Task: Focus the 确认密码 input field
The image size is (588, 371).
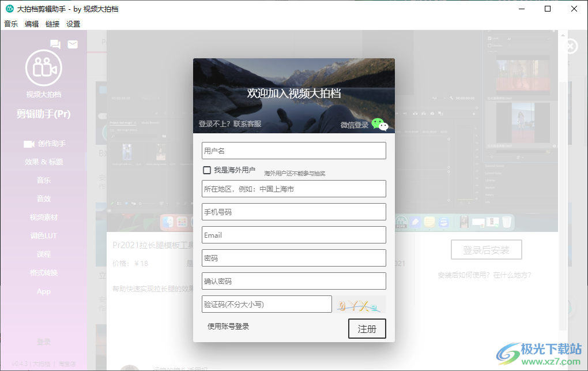Action: pos(293,281)
